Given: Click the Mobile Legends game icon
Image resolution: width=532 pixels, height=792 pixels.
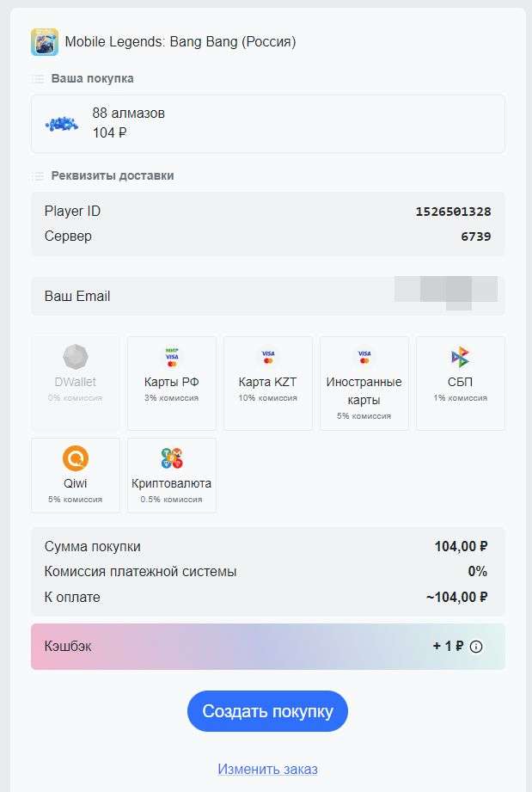Looking at the screenshot, I should tap(45, 41).
